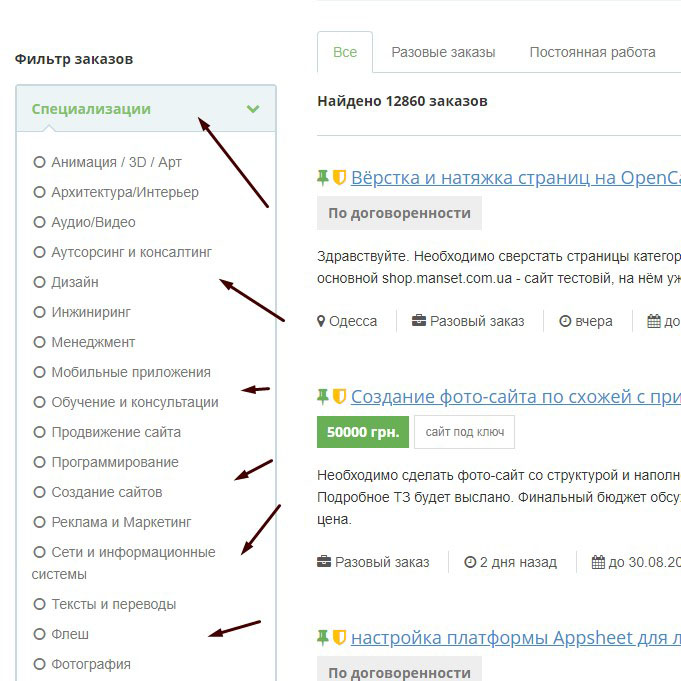This screenshot has height=681, width=681.
Task: Choose the Флеш specialization filter
Action: coord(40,634)
